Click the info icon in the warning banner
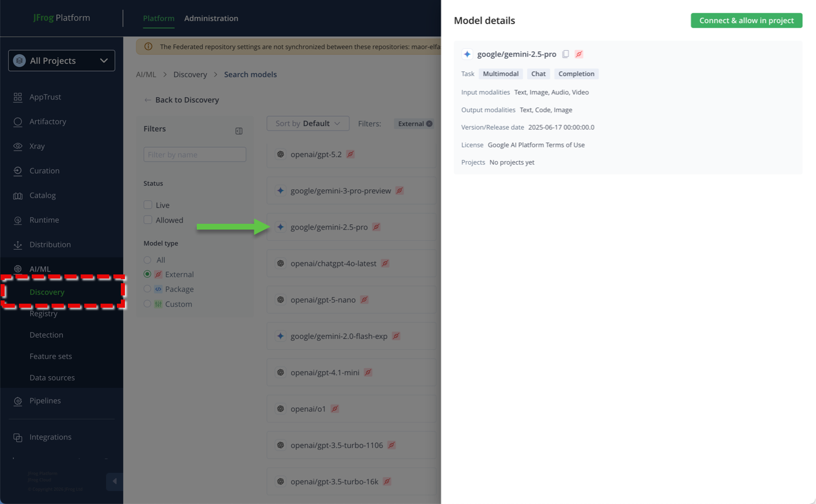Image resolution: width=816 pixels, height=504 pixels. 148,47
